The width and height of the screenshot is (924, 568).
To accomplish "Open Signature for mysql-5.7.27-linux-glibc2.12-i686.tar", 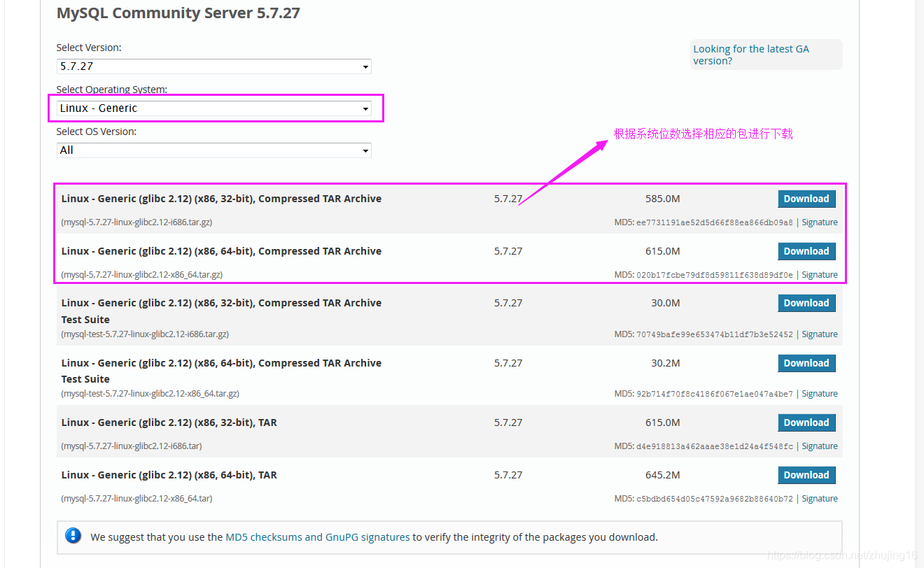I will point(820,446).
